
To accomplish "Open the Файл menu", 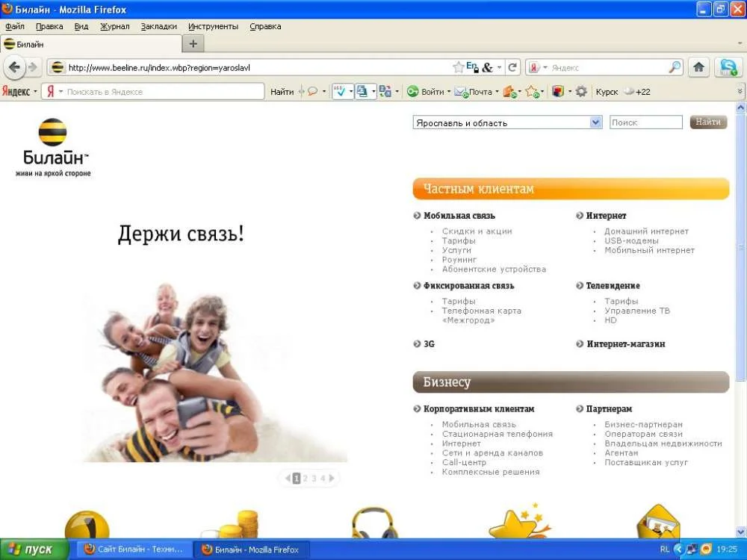I will click(15, 27).
